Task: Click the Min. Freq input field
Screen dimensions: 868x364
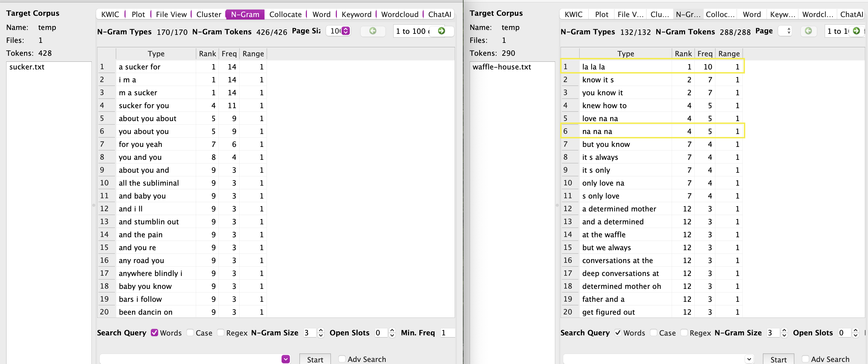Action: click(x=447, y=333)
